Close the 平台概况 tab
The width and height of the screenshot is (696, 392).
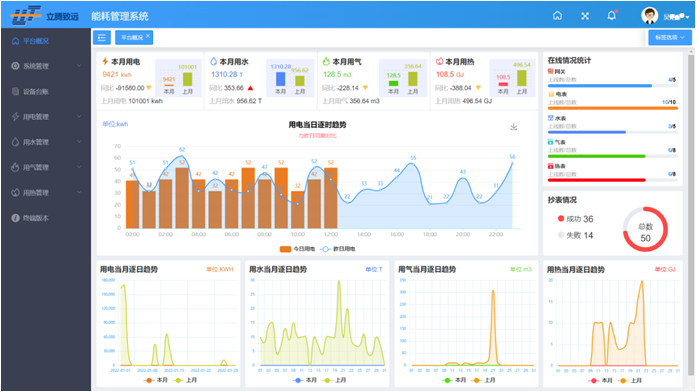pyautogui.click(x=148, y=36)
